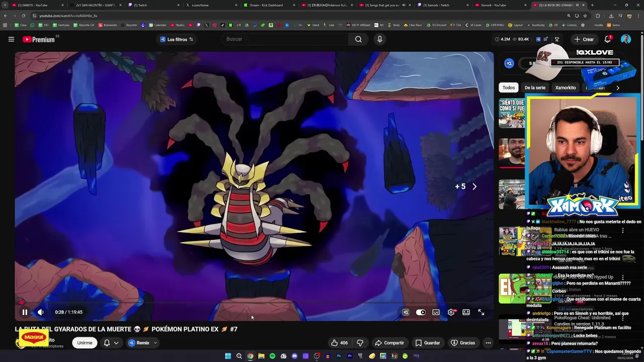Dislike the video
Viewport: 644px width, 362px height.
(x=360, y=343)
